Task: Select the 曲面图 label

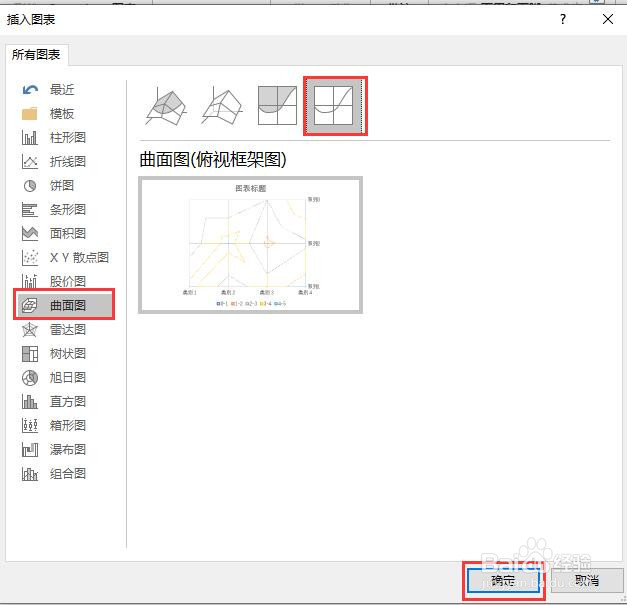Action: (x=68, y=305)
